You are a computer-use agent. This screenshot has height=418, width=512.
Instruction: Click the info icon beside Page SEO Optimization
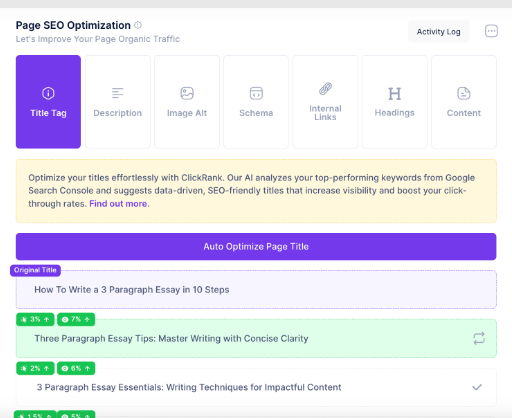point(138,25)
